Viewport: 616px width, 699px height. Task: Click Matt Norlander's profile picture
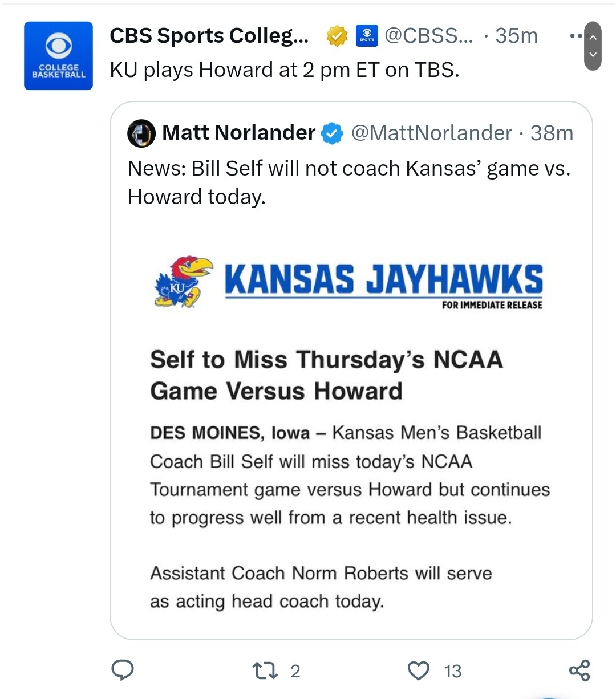click(141, 133)
